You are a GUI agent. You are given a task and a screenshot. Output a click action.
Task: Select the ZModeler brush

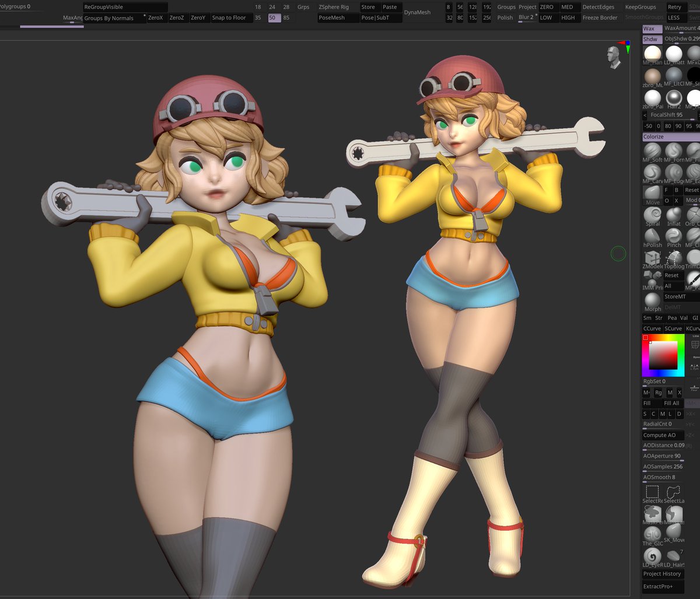click(652, 260)
